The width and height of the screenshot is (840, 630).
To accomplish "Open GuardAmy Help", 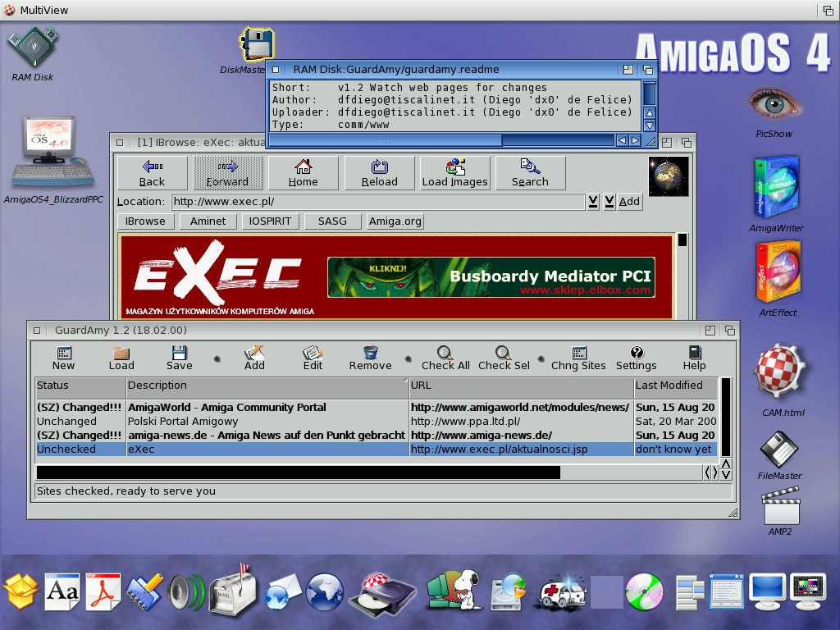I will coord(694,358).
